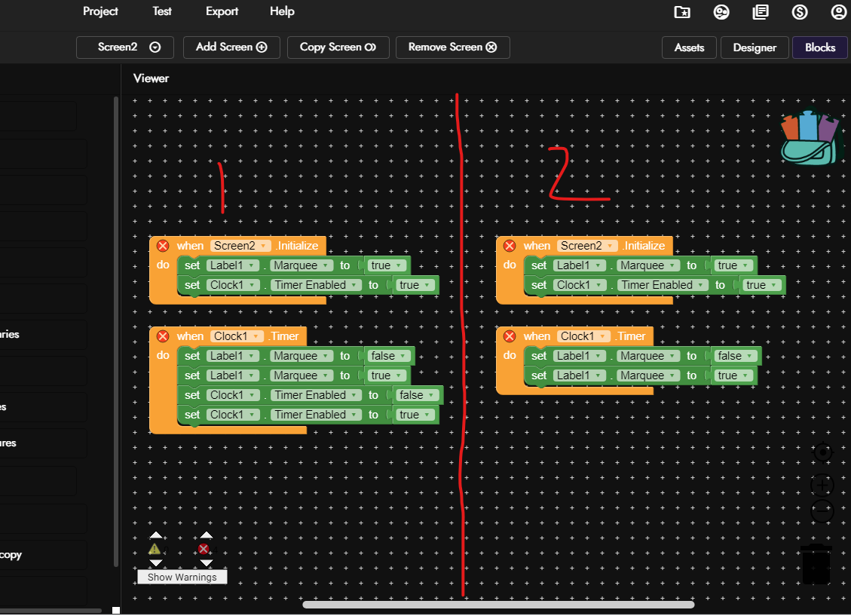Viewport: 851px width, 616px height.
Task: Click the workspace horizontal scrollbar
Action: pos(497,604)
